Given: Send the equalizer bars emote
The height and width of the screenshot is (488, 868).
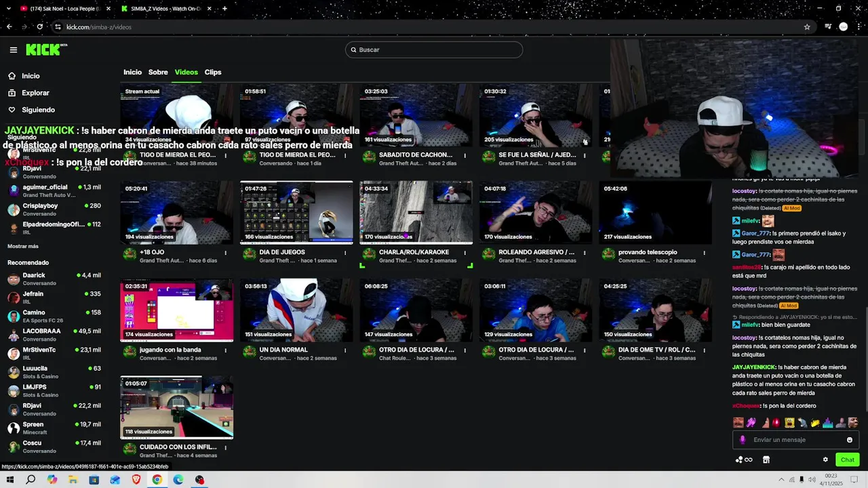Looking at the screenshot, I should [828, 423].
